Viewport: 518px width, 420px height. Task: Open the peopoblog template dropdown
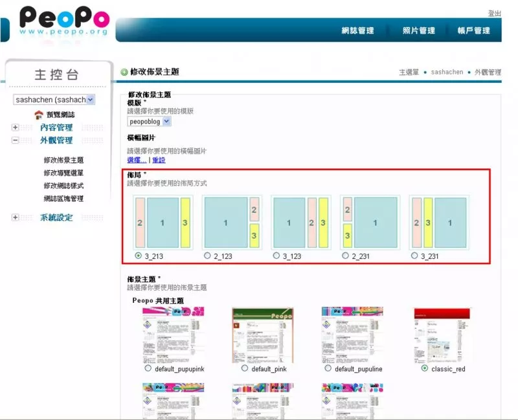166,121
